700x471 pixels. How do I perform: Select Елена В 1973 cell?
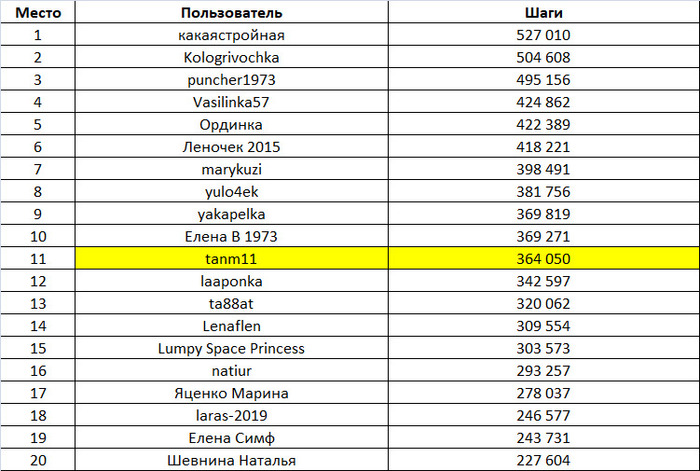[231, 237]
